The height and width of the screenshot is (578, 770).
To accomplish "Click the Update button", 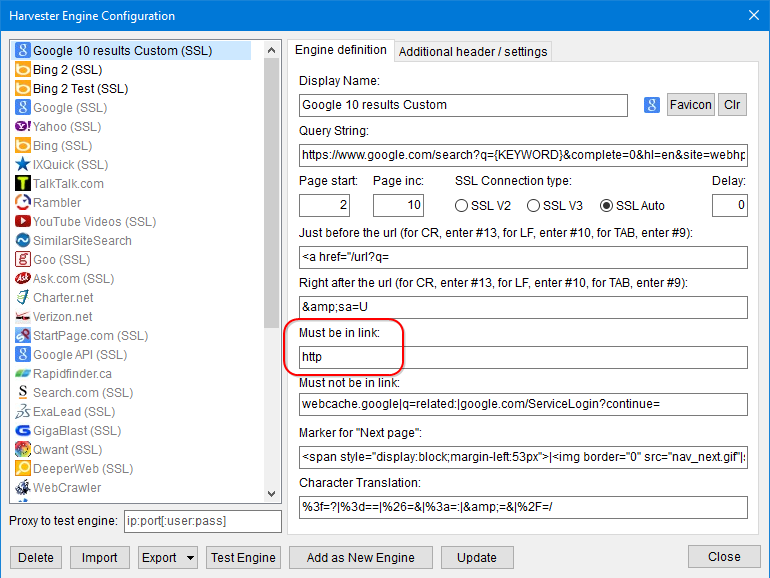I will pos(477,558).
